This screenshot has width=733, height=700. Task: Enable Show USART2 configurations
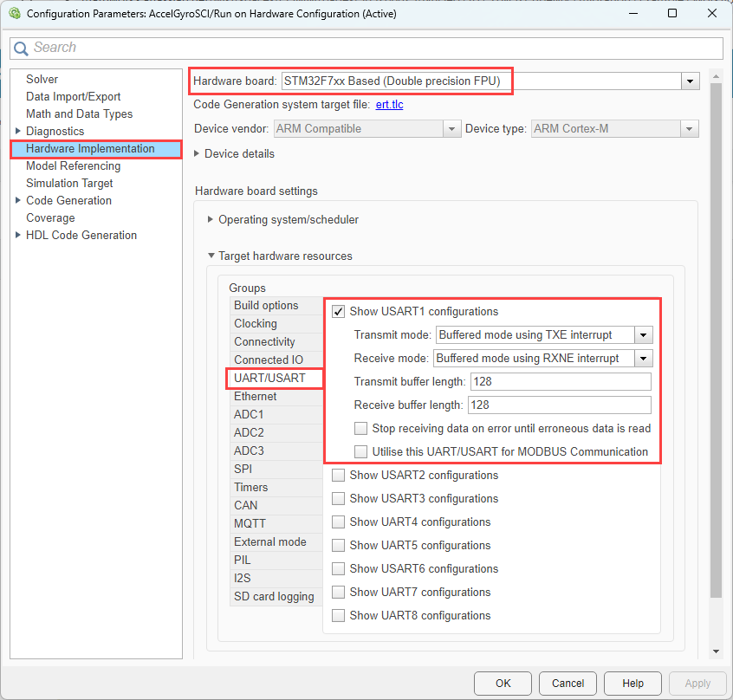coord(338,475)
